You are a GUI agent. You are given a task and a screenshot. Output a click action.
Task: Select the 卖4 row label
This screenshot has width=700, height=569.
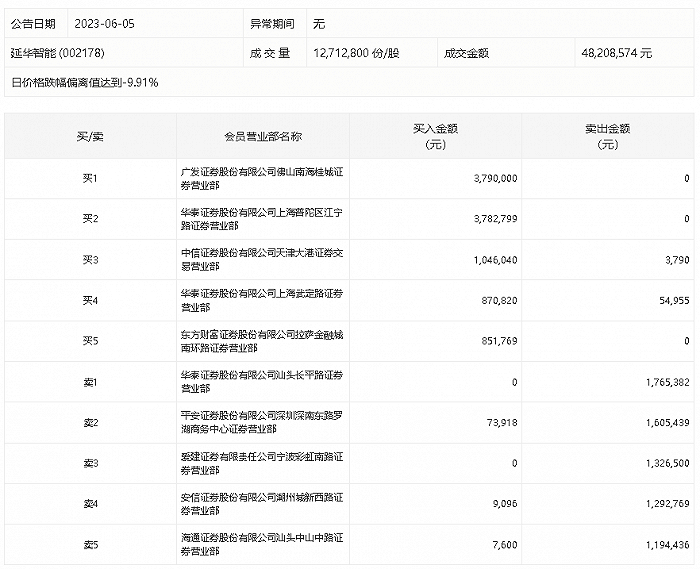pyautogui.click(x=90, y=504)
